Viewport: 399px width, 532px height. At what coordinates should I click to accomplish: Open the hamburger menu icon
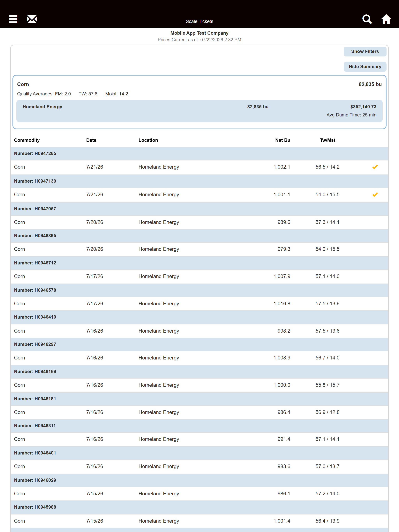point(13,19)
